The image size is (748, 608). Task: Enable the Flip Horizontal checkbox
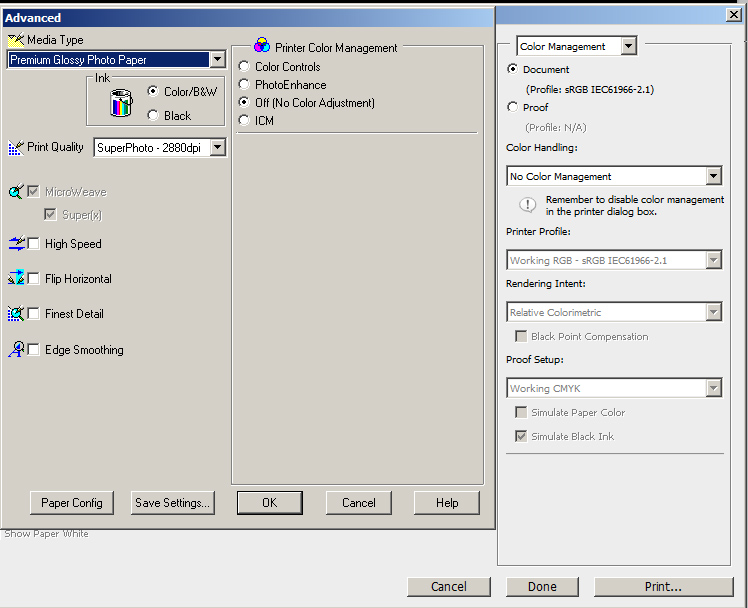(34, 279)
